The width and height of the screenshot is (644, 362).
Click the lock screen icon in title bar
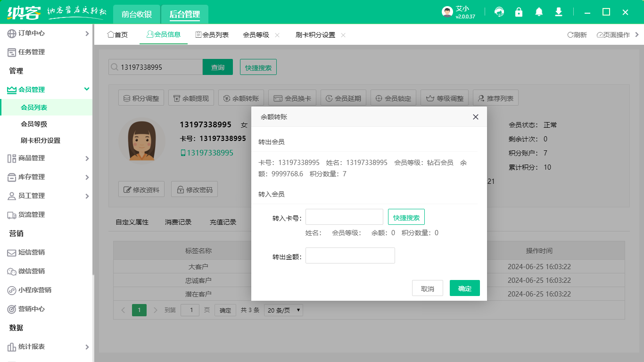click(x=519, y=12)
